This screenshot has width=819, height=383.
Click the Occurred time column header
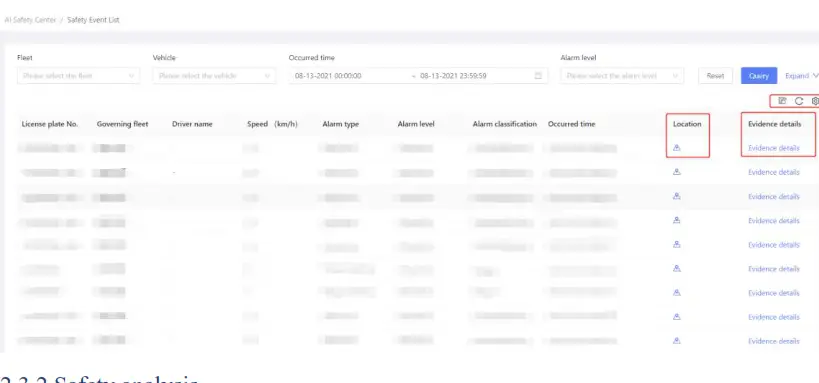(571, 124)
